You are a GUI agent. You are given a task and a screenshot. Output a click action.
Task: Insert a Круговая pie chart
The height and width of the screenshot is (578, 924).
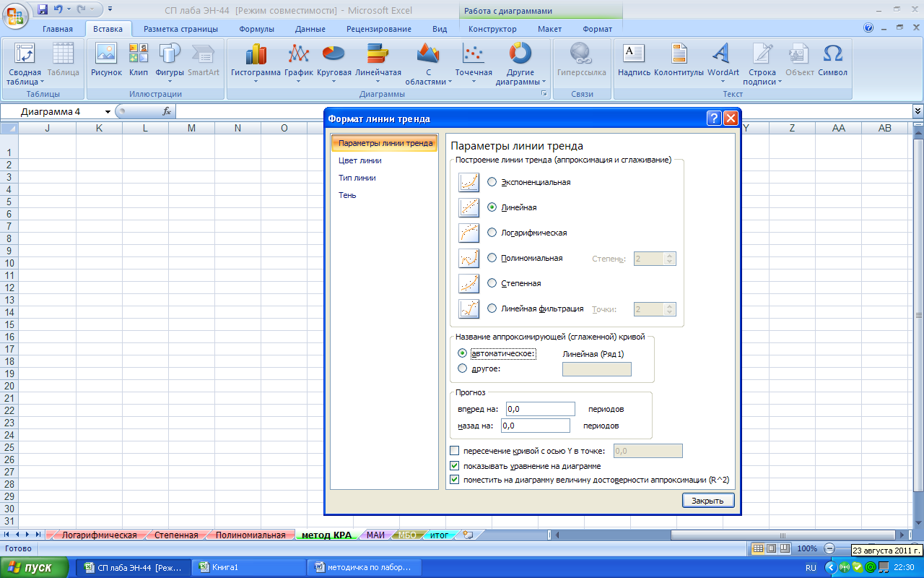(334, 64)
